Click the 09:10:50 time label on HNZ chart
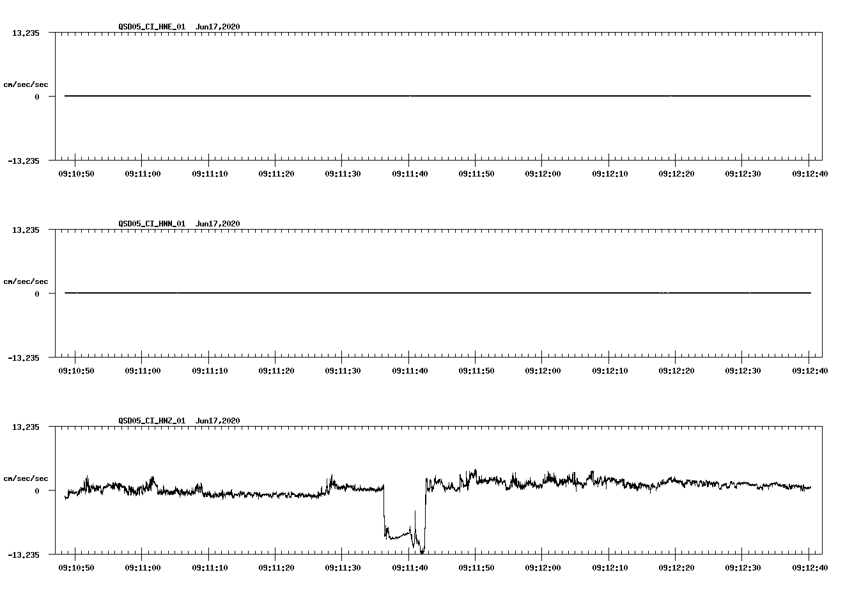This screenshot has width=868, height=591. pos(76,567)
